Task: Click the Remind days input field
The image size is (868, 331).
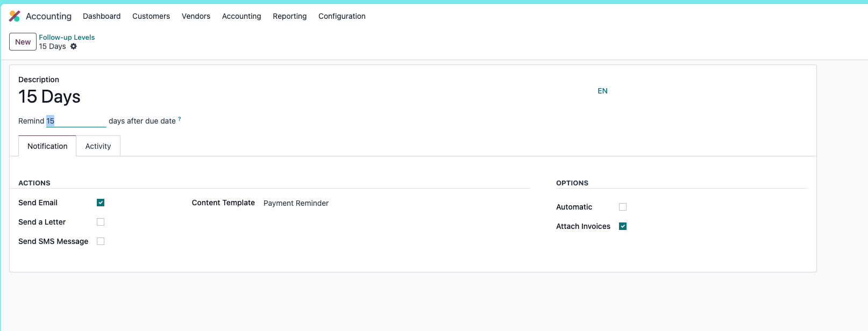Action: click(76, 121)
